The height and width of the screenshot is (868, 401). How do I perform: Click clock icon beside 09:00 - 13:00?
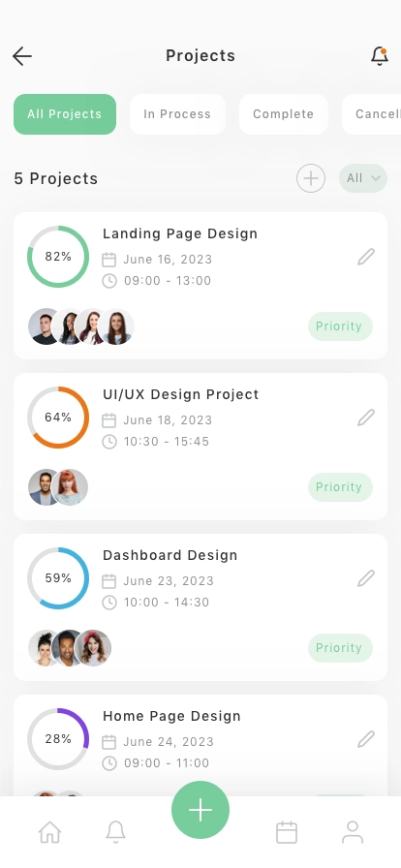pos(109,281)
